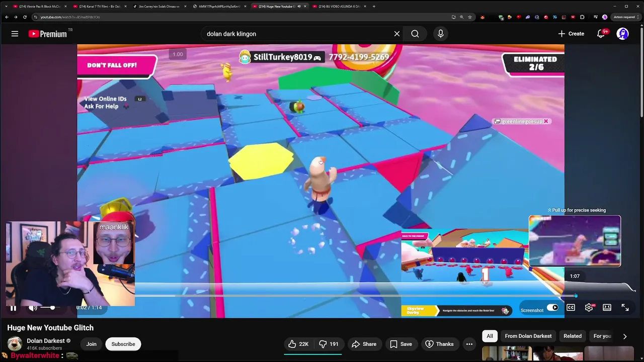
Task: Switch to Vinnie Paz ft Block McCloud tab
Action: pos(39,7)
